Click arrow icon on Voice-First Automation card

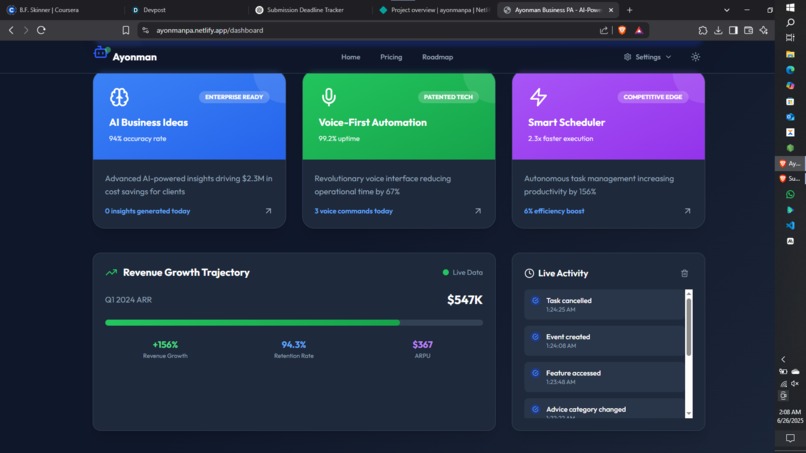coord(478,211)
